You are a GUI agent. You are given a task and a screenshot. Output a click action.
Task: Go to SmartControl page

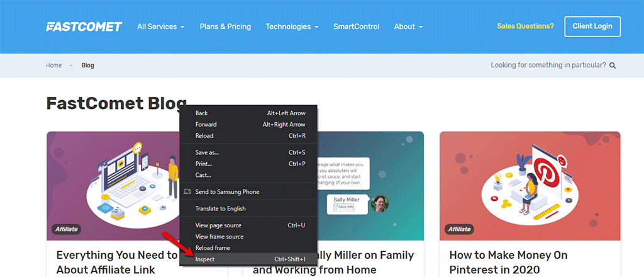(356, 26)
